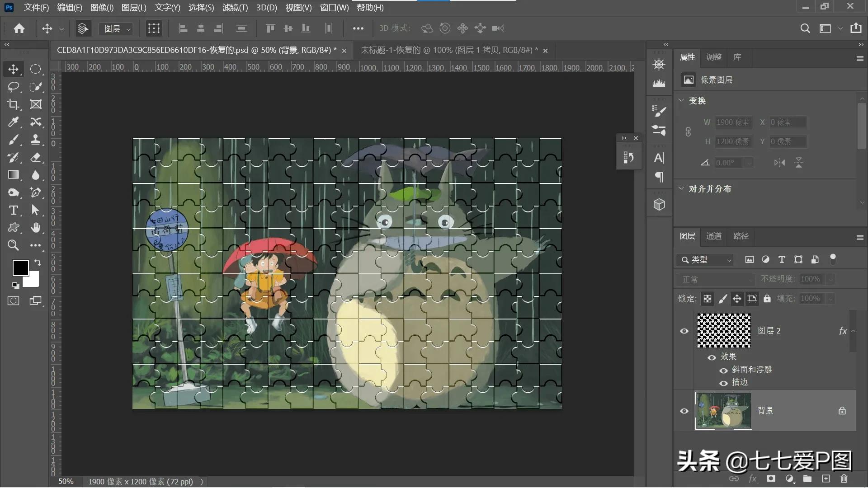
Task: Open the Paragraph panel icon
Action: 659,177
